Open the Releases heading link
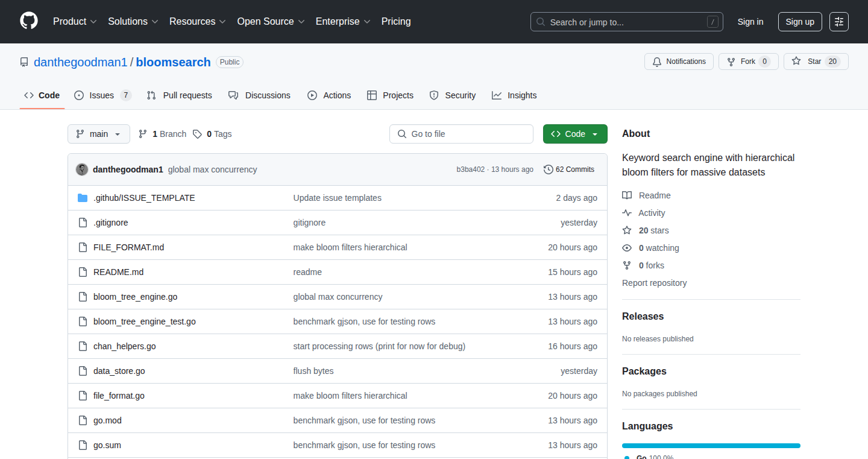This screenshot has width=868, height=459. tap(643, 316)
